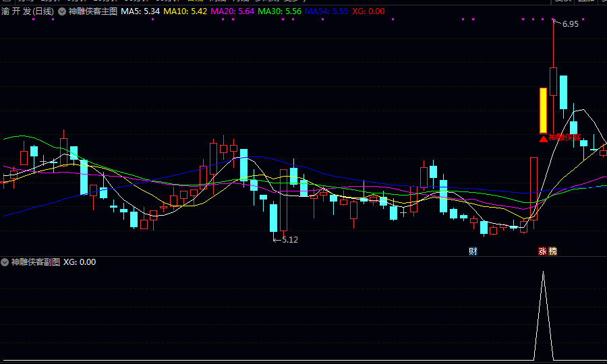607x364 pixels.
Task: Click the 5.12 low price label
Action: (x=290, y=240)
